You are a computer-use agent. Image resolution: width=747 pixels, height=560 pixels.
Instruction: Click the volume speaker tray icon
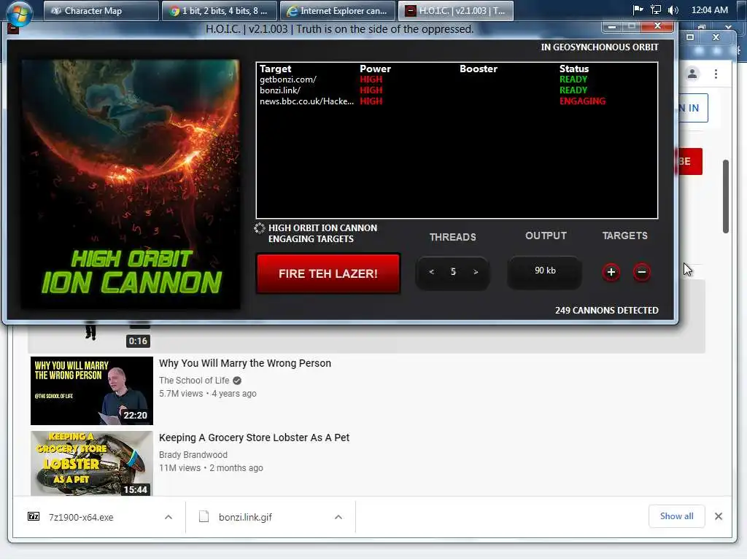click(x=673, y=9)
